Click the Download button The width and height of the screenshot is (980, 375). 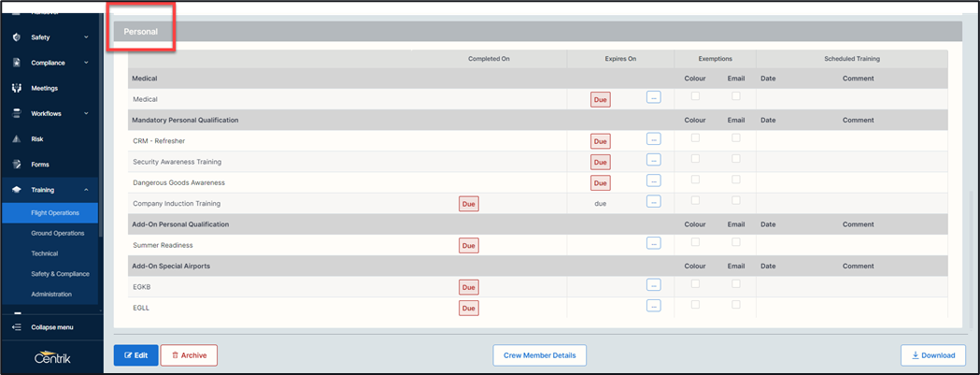[933, 355]
